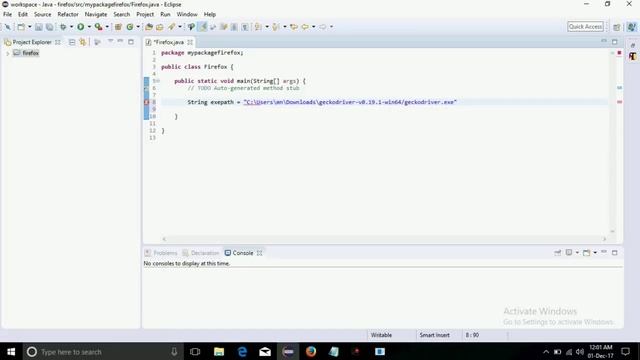The width and height of the screenshot is (640, 360).
Task: Open Firefox from the taskbar
Action: pyautogui.click(x=311, y=351)
